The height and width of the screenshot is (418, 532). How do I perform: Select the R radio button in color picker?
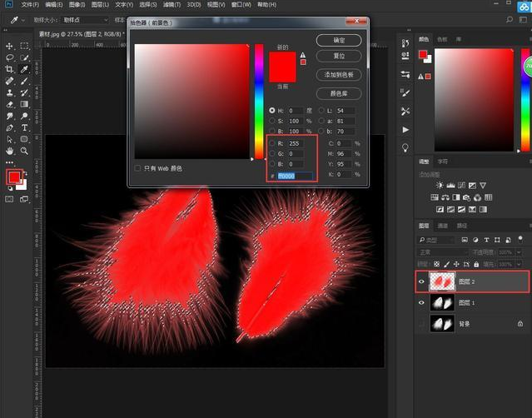pyautogui.click(x=271, y=143)
